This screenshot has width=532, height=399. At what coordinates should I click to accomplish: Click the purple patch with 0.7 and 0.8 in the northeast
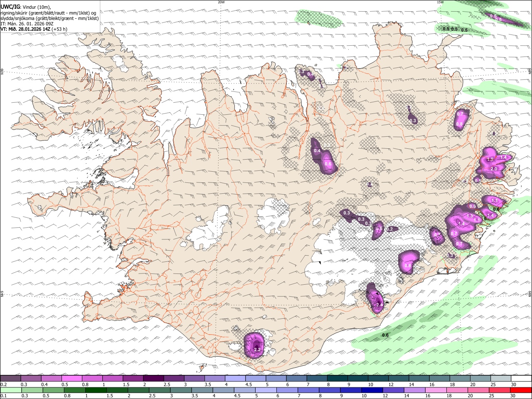(x=461, y=119)
